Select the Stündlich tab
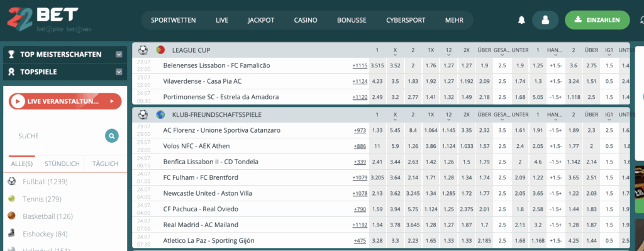 coord(62,164)
